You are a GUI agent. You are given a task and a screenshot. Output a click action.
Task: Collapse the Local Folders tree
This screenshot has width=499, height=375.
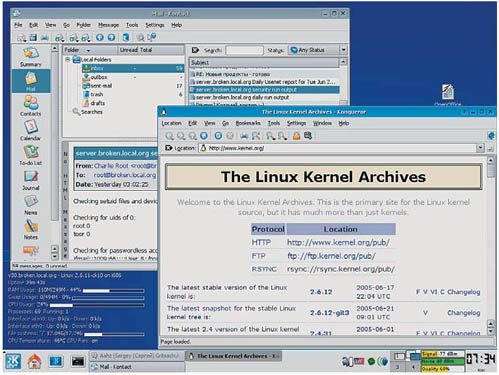(68, 60)
